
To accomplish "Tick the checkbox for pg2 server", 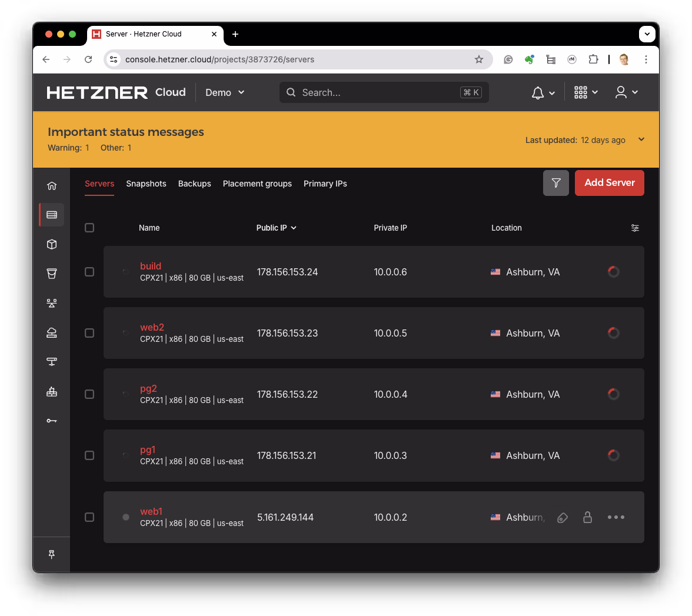I will tap(89, 394).
